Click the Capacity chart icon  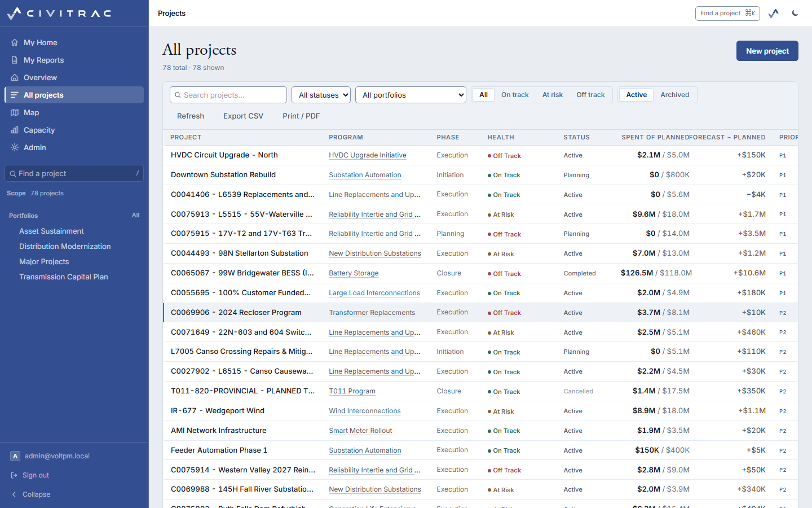tap(15, 130)
